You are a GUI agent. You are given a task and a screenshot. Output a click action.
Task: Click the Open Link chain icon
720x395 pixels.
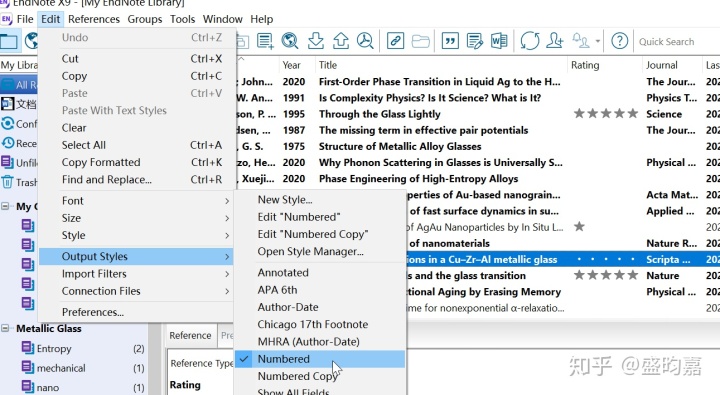coord(395,41)
